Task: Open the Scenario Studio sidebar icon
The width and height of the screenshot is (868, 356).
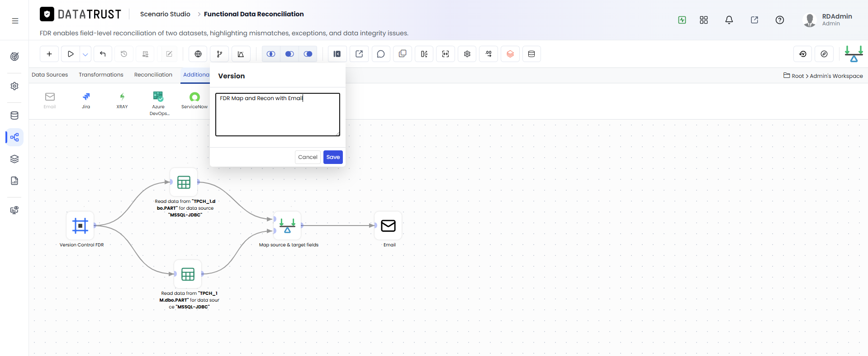Action: [14, 137]
